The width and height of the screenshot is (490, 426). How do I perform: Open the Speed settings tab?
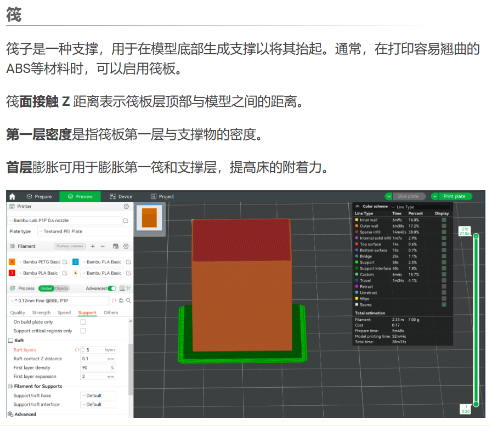coord(64,313)
